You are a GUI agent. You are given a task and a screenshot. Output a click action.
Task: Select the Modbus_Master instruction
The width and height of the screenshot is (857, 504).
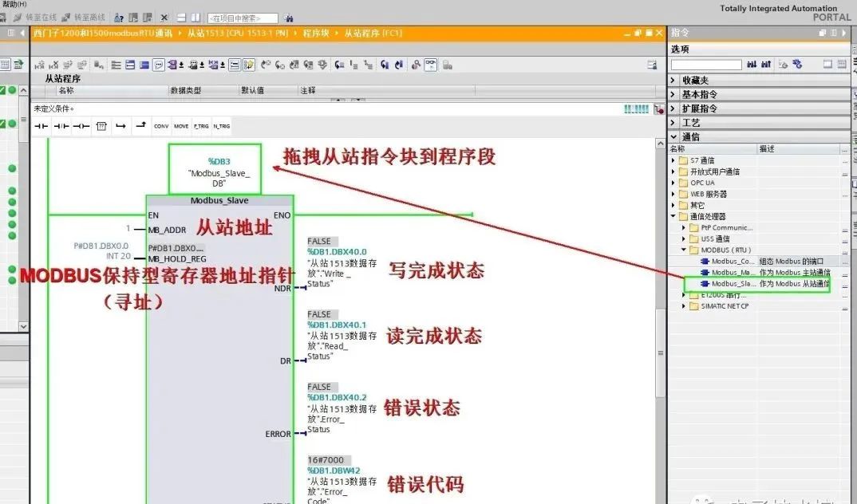point(733,273)
